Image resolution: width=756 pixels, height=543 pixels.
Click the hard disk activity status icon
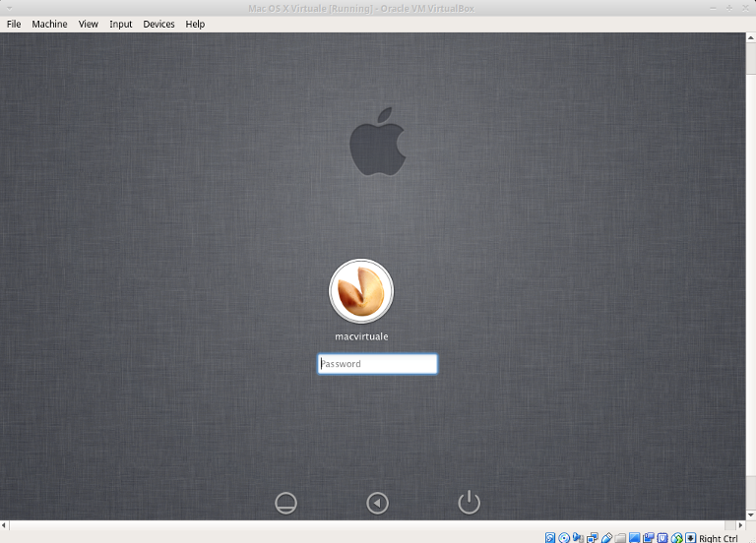(x=550, y=538)
